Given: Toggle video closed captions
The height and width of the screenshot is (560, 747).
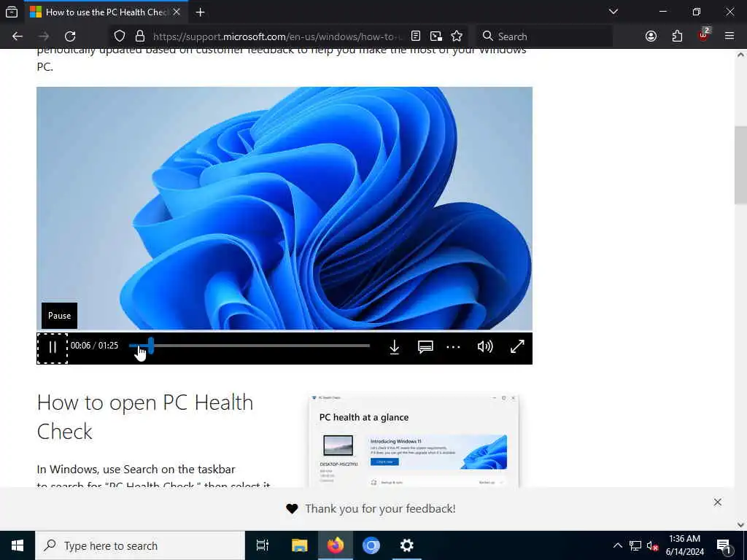Looking at the screenshot, I should [425, 347].
